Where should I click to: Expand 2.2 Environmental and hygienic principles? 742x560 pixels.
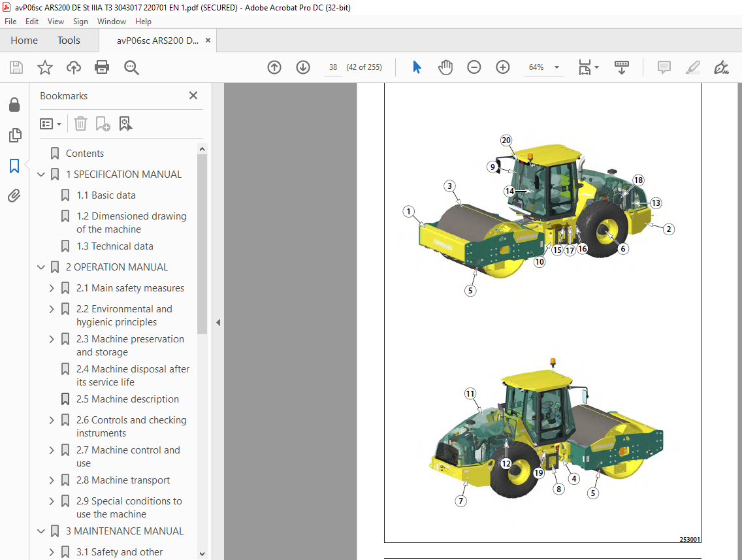click(52, 309)
